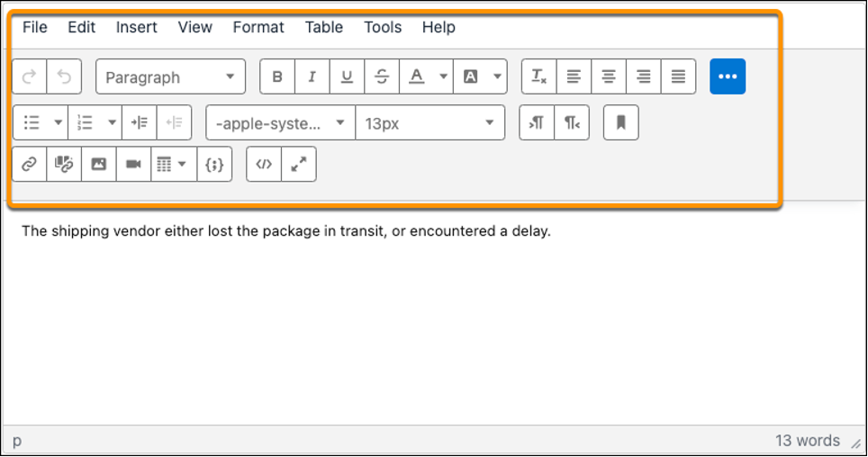
Task: Insert an anchor with the bookmark icon
Action: (x=621, y=122)
